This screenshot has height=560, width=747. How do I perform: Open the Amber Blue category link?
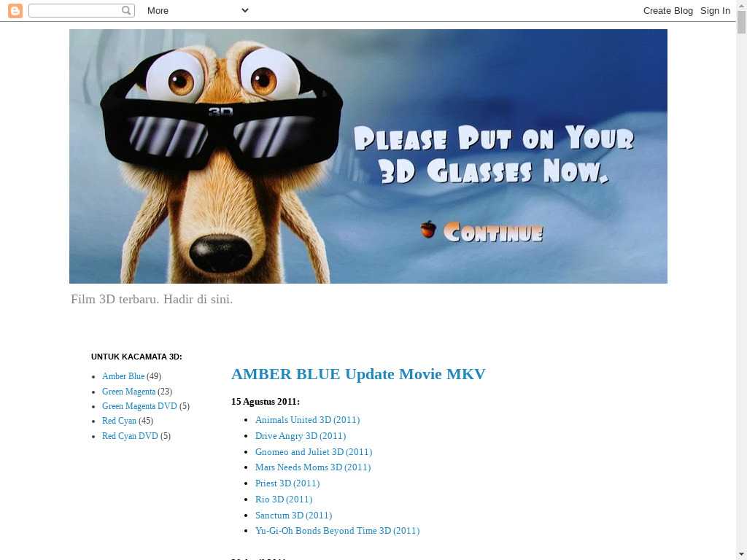123,376
